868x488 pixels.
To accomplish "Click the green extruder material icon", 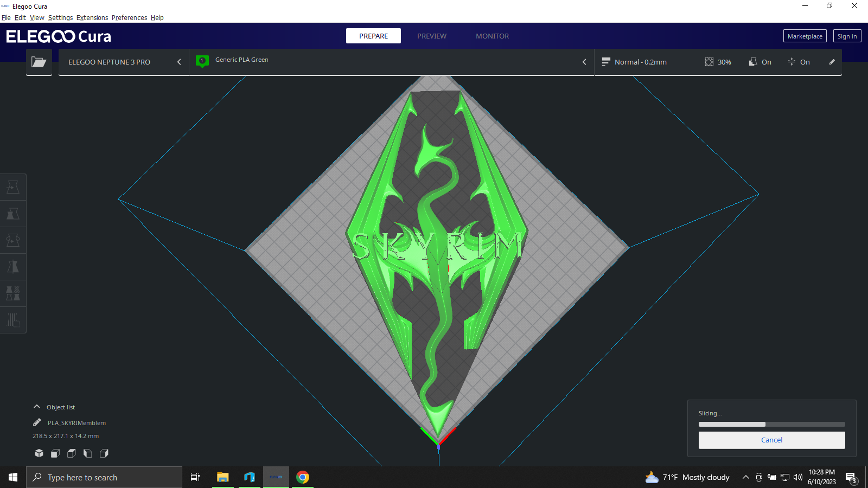I will [x=202, y=61].
